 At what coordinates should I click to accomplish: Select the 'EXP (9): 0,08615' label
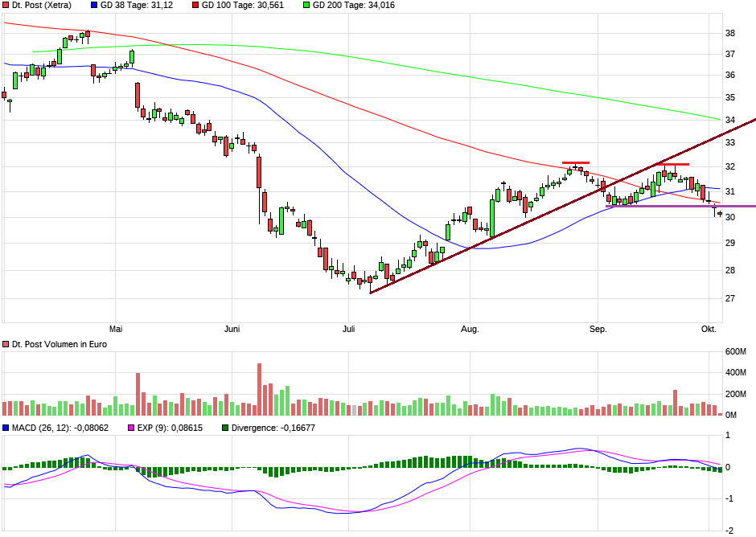click(x=170, y=428)
